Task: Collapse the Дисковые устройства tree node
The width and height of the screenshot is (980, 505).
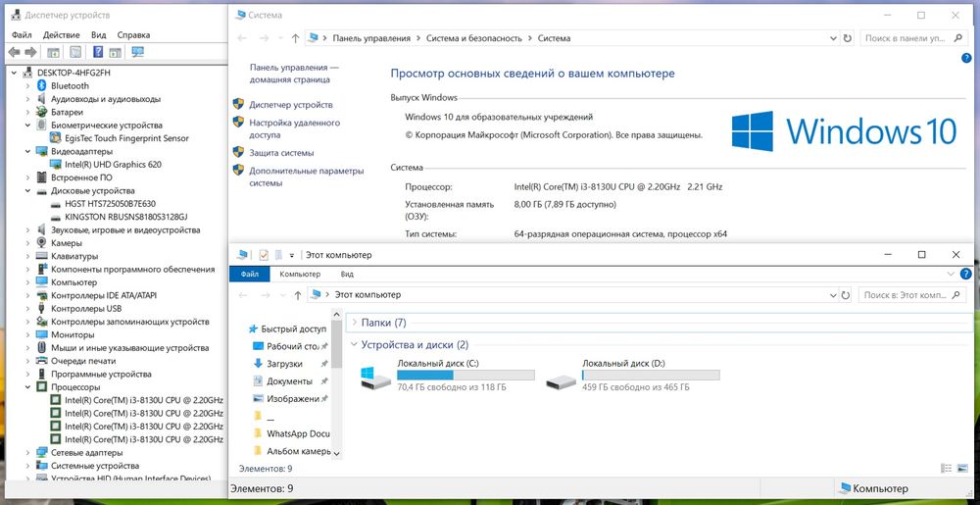Action: pos(28,190)
